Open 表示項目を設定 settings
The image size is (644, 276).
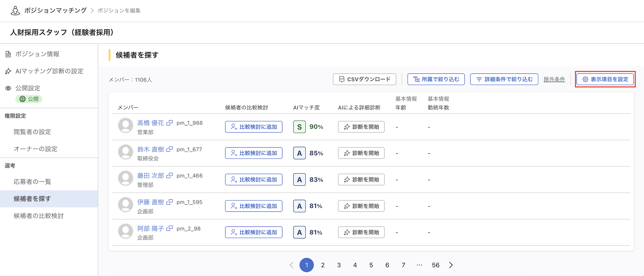point(605,79)
